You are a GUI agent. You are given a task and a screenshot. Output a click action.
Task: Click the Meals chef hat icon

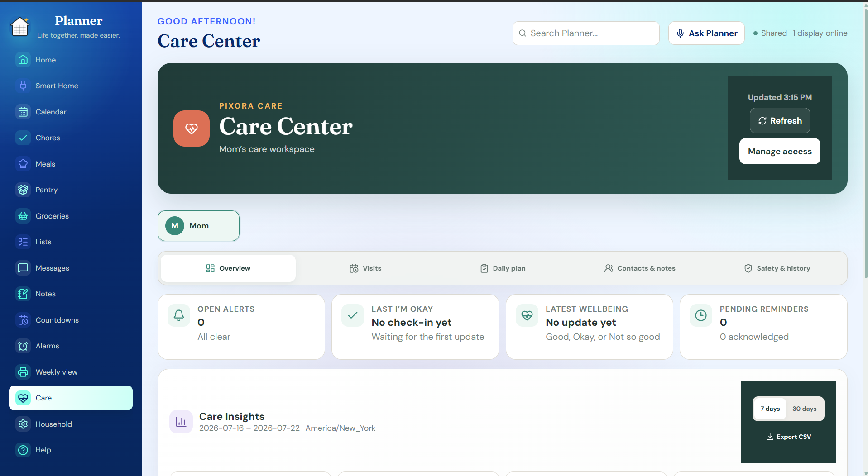coord(23,164)
